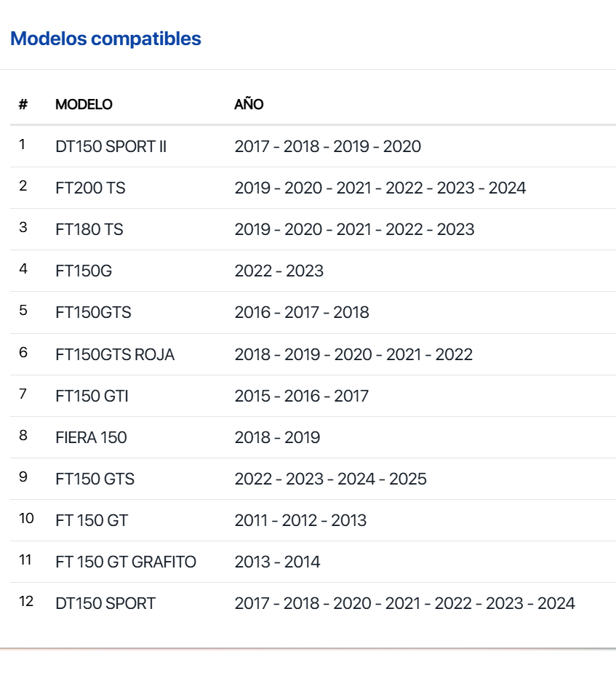616x681 pixels.
Task: Click the years 2013 - 2014 cell
Action: (x=277, y=562)
